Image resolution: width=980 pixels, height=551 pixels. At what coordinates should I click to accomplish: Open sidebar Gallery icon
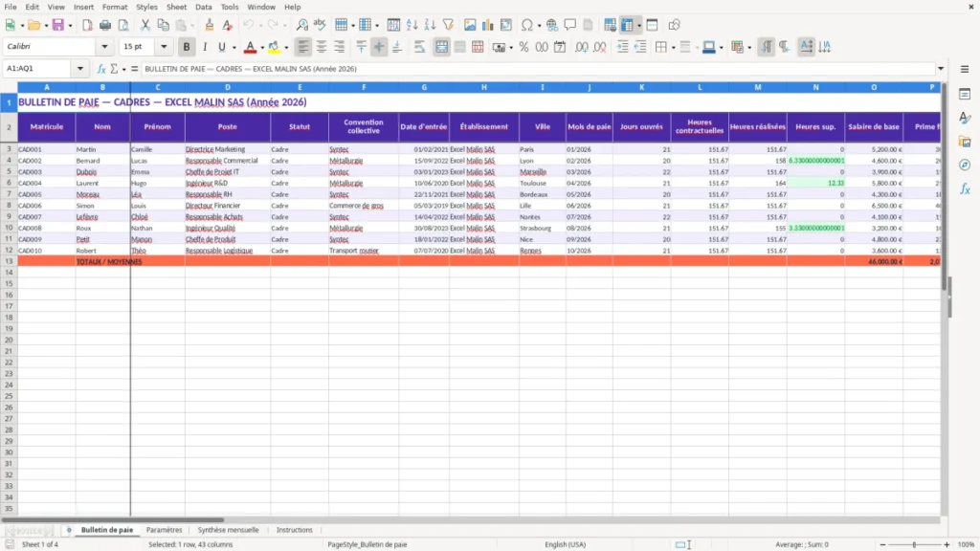[965, 142]
